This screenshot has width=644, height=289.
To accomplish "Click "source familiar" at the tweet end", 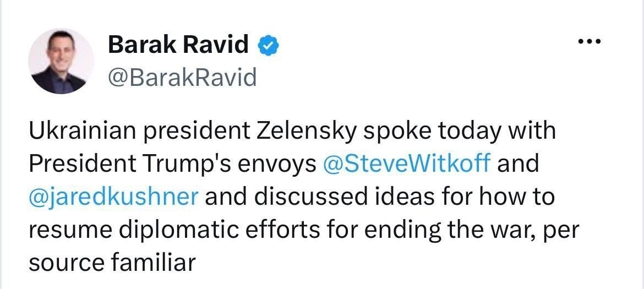I will tap(111, 263).
